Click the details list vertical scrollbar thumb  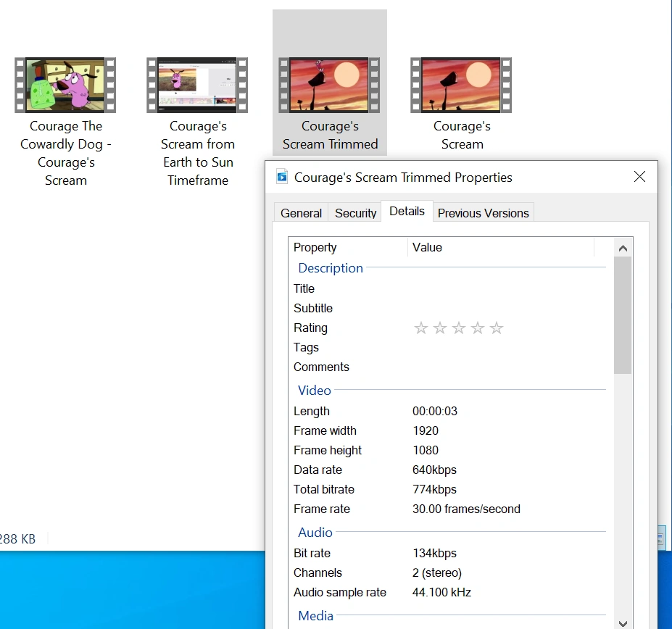623,315
